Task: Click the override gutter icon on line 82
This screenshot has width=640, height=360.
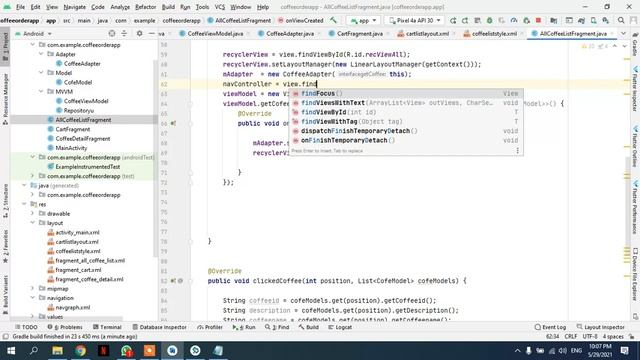Action: coord(173,281)
